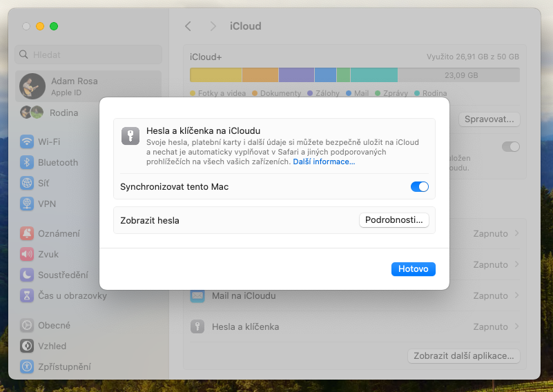Go back with the left arrow
Screen dimensions: 553x392
(188, 26)
